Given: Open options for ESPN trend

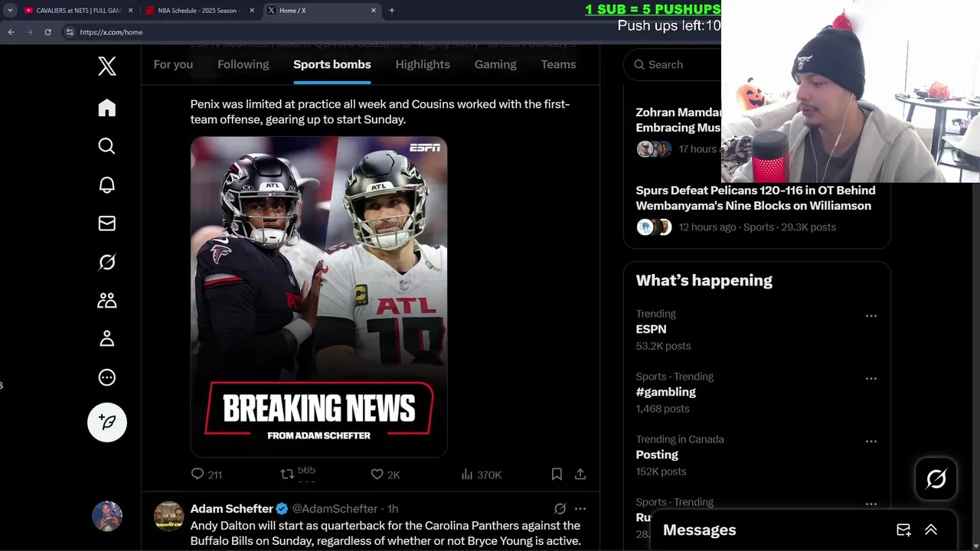Looking at the screenshot, I should 871,315.
